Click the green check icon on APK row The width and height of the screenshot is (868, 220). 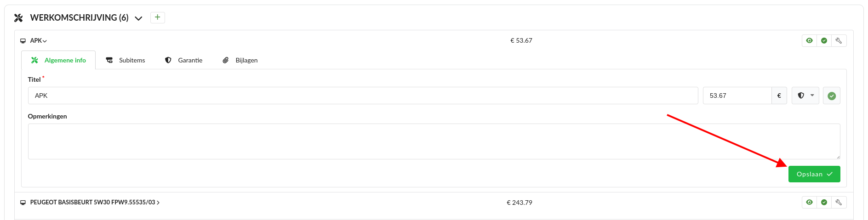[824, 41]
